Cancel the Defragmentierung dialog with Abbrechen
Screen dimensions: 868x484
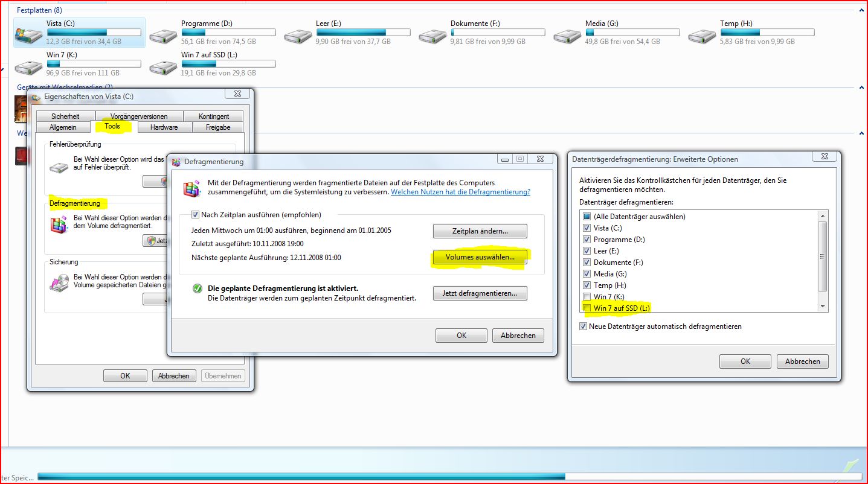[518, 336]
